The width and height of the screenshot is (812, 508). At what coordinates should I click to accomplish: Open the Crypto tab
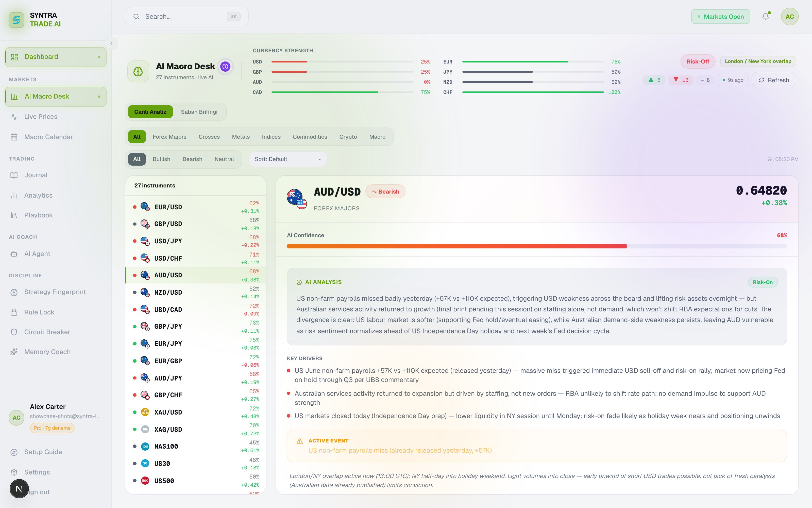pos(348,137)
